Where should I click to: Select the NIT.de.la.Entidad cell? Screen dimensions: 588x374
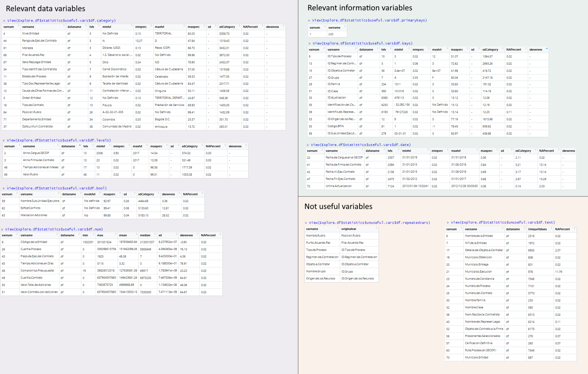(x=476, y=243)
